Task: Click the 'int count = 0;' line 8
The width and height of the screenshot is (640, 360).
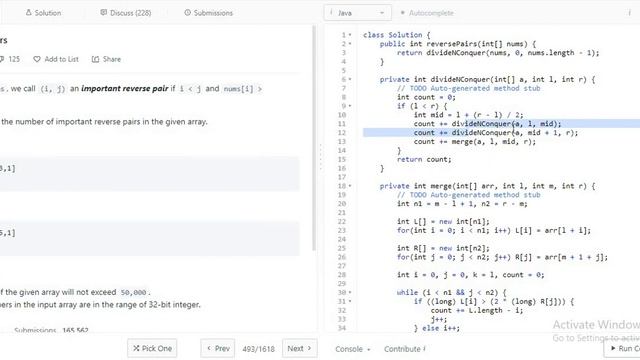Action: click(x=426, y=97)
